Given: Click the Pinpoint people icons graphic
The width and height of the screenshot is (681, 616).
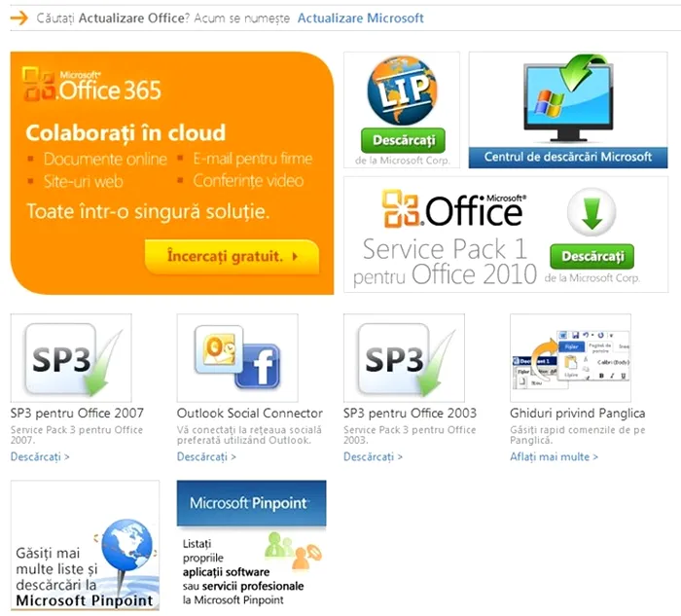Looking at the screenshot, I should click(x=294, y=550).
